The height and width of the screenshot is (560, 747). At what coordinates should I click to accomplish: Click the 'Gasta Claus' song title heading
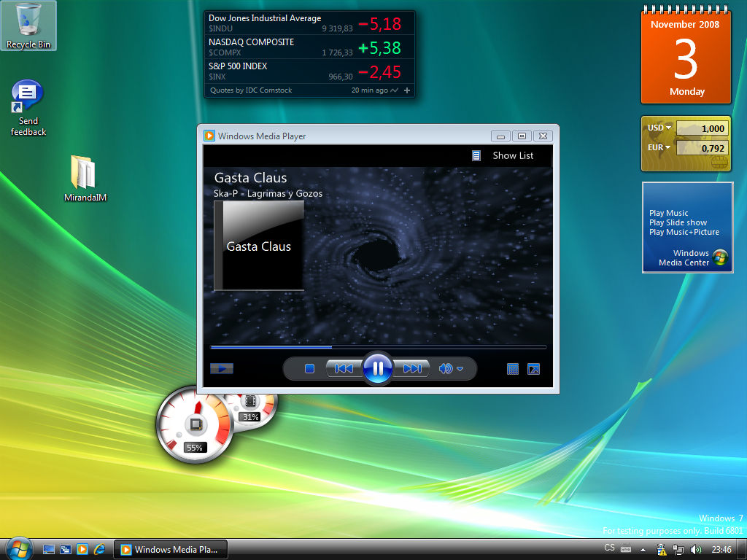point(251,178)
